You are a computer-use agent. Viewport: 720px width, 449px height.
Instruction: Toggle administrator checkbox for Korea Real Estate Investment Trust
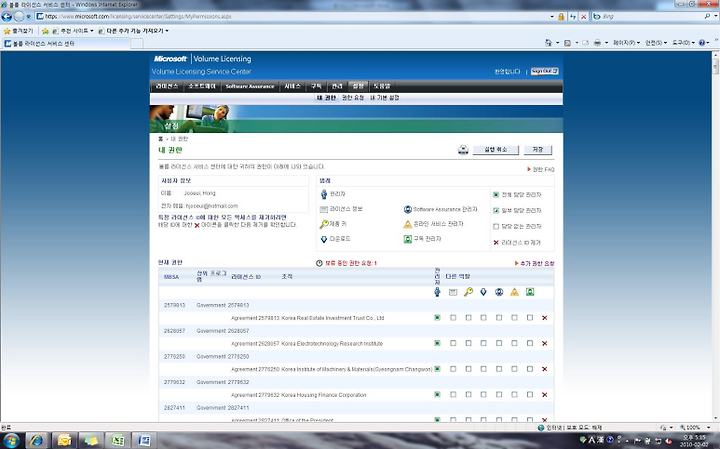pos(437,318)
